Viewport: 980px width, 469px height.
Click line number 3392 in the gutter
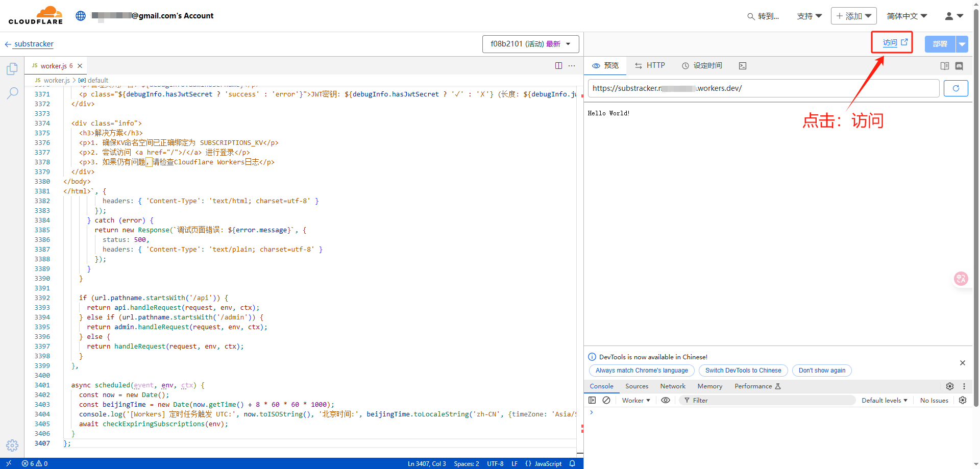42,298
